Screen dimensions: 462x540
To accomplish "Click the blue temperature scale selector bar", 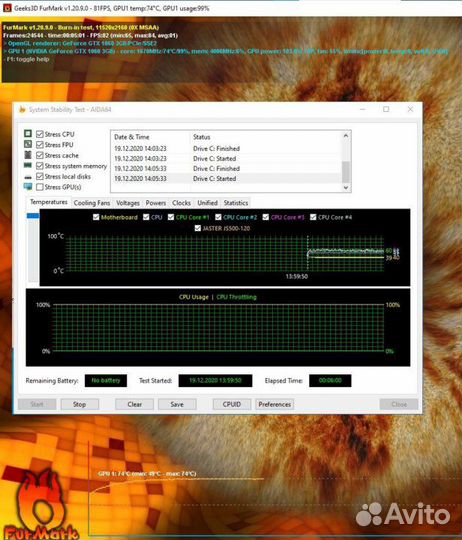I will click(33, 216).
